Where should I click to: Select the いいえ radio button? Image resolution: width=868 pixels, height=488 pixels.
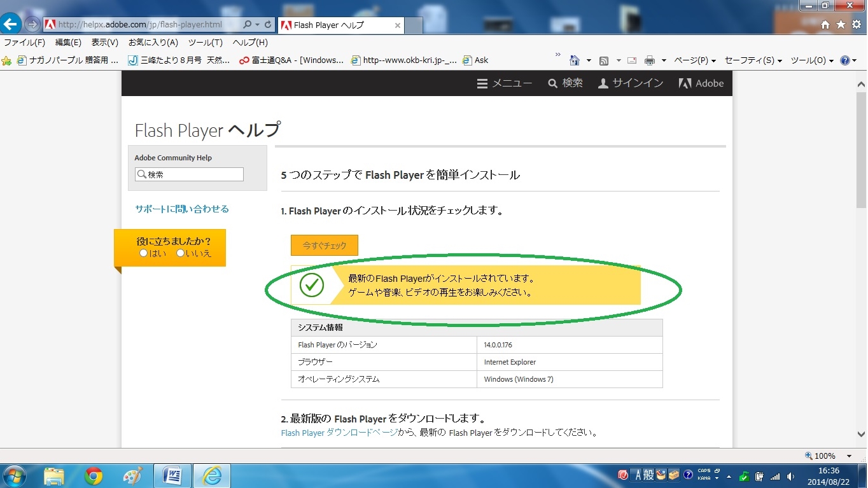click(x=180, y=253)
